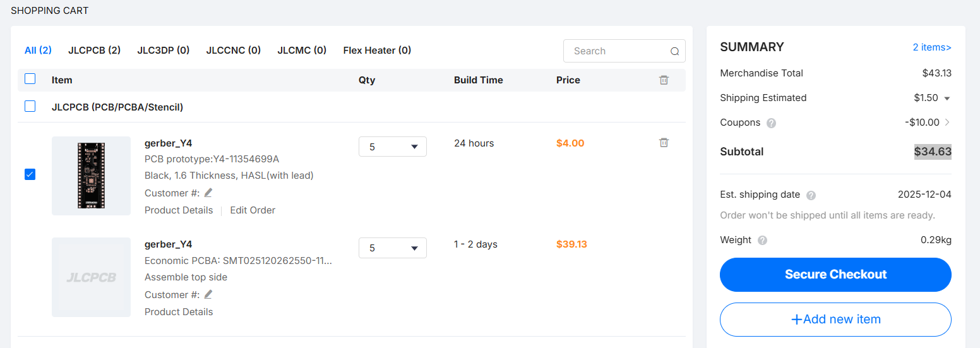The width and height of the screenshot is (980, 348).
Task: Delete the gerber_Y4 PCB prototype item
Action: tap(664, 143)
